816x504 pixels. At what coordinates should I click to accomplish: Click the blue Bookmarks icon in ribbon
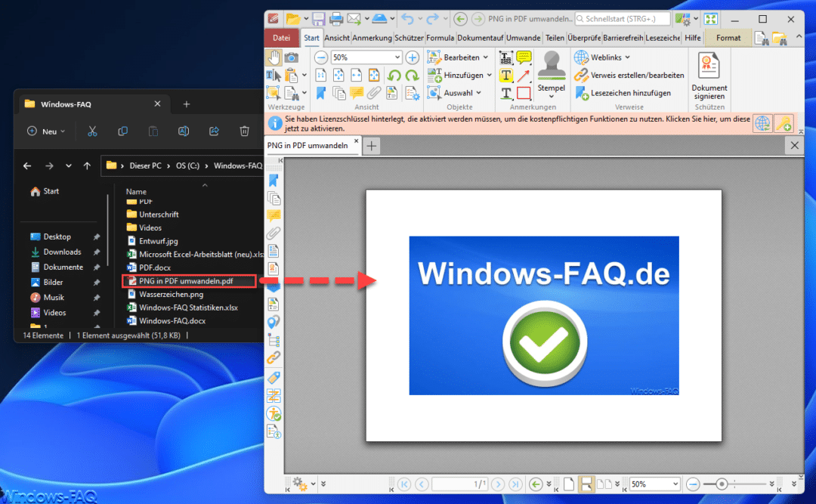321,93
